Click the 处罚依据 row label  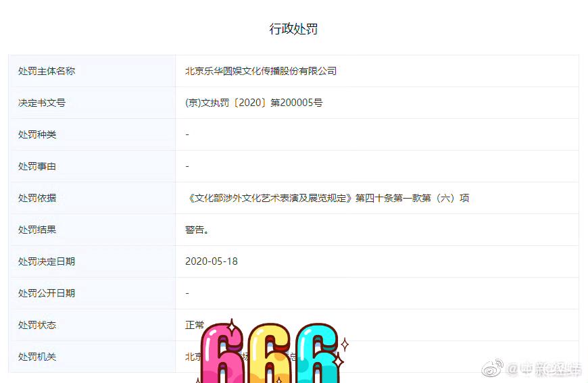pos(37,198)
